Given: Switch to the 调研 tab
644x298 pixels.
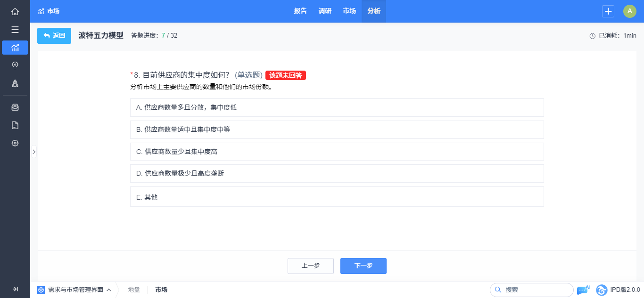Looking at the screenshot, I should (325, 11).
